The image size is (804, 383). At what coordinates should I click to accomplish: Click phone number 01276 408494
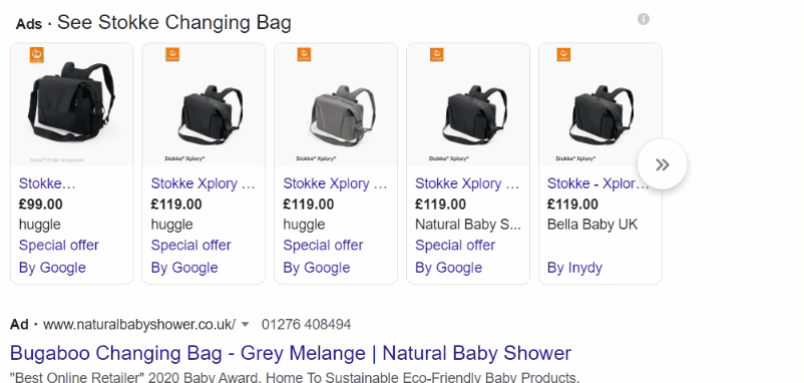point(306,325)
